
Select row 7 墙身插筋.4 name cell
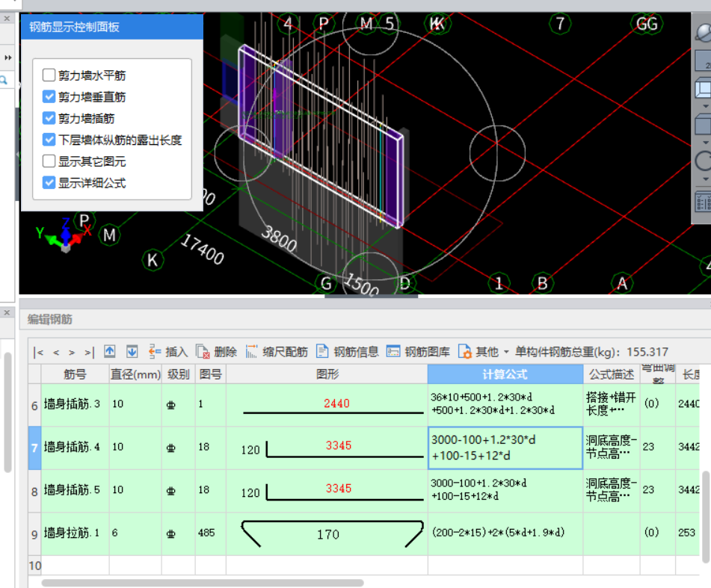pyautogui.click(x=76, y=448)
